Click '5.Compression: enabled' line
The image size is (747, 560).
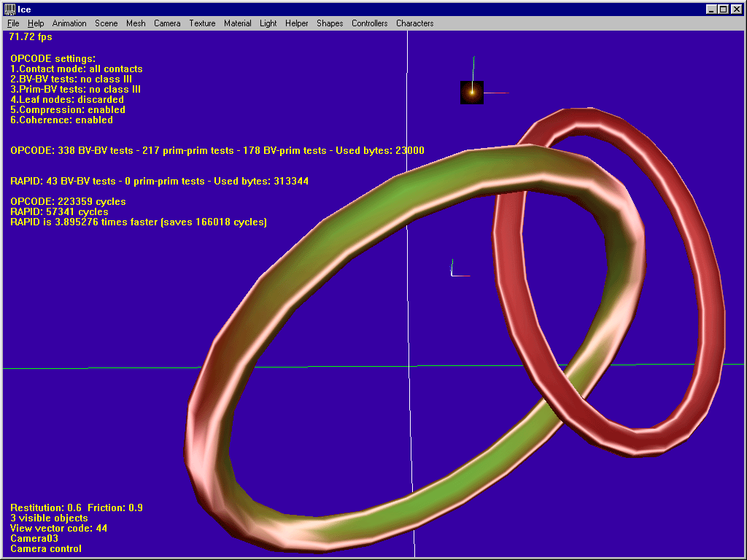68,110
